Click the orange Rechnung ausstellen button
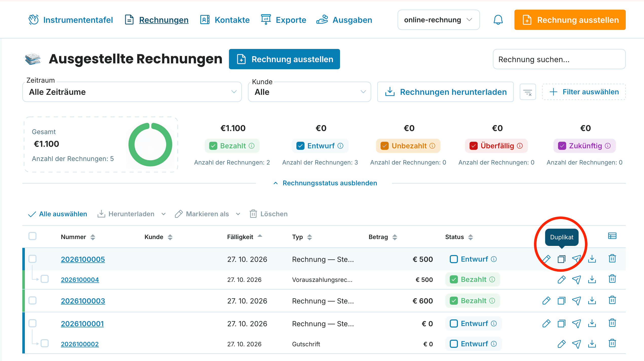The image size is (644, 361). [570, 20]
